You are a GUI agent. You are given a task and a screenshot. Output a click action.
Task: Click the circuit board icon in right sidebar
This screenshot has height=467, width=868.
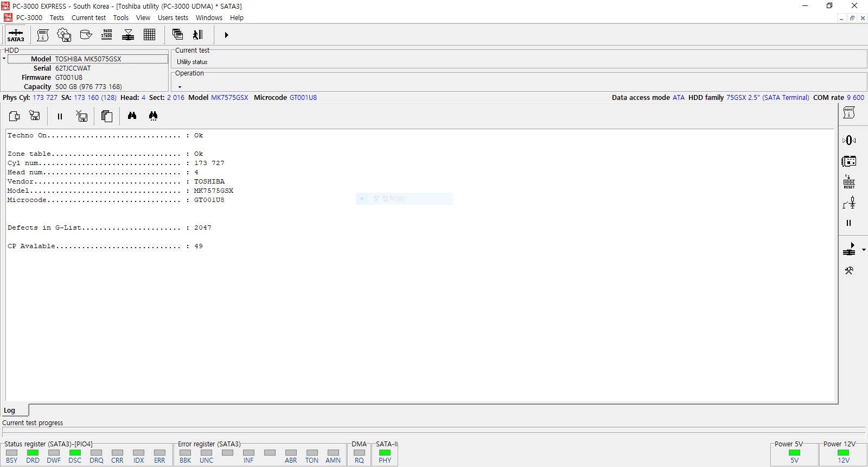click(849, 161)
